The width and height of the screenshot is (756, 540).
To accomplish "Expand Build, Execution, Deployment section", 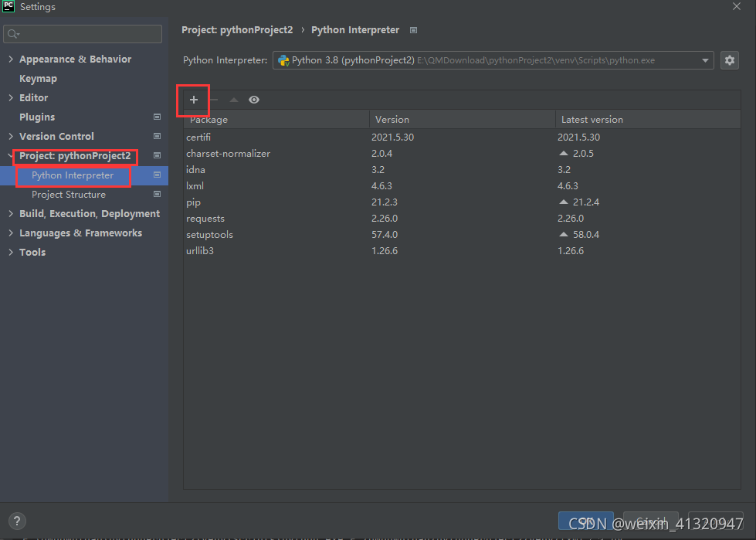I will click(11, 213).
